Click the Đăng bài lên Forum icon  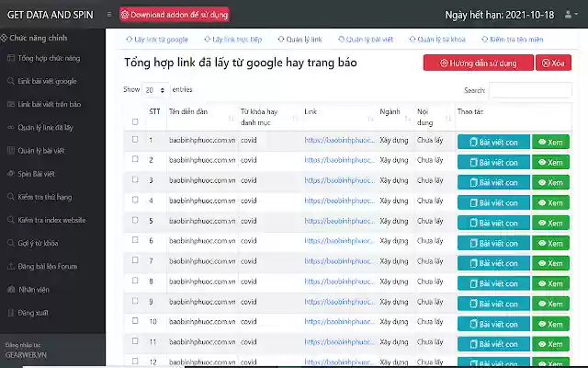pyautogui.click(x=9, y=266)
